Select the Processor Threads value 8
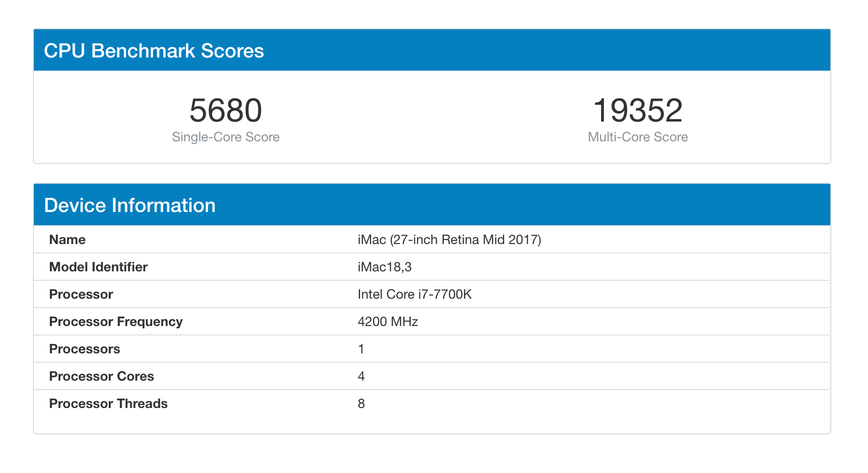 point(361,404)
